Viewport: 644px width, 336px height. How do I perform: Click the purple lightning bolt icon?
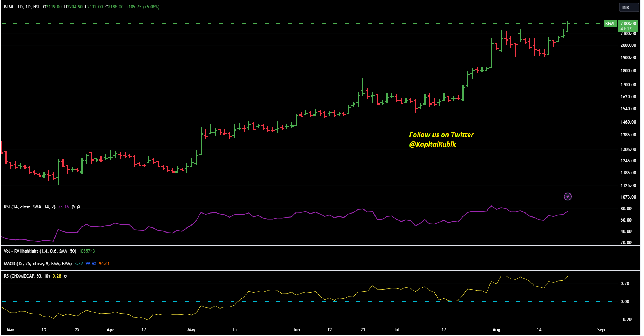[568, 197]
